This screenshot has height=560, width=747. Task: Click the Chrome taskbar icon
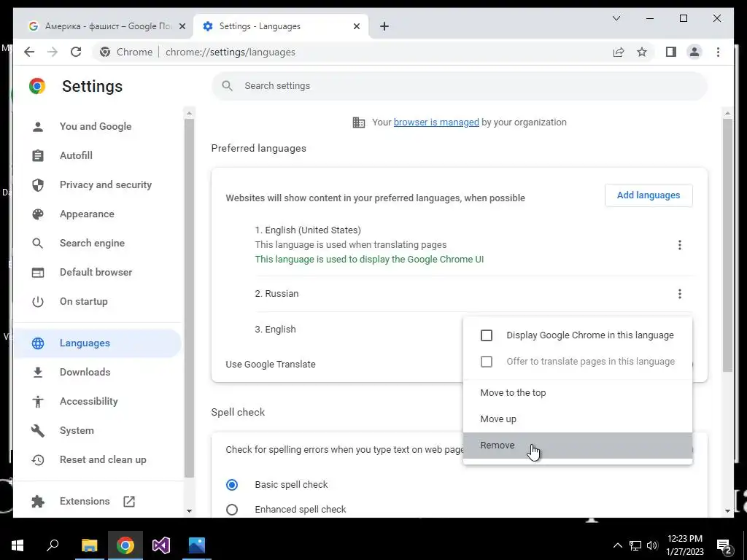tap(125, 545)
